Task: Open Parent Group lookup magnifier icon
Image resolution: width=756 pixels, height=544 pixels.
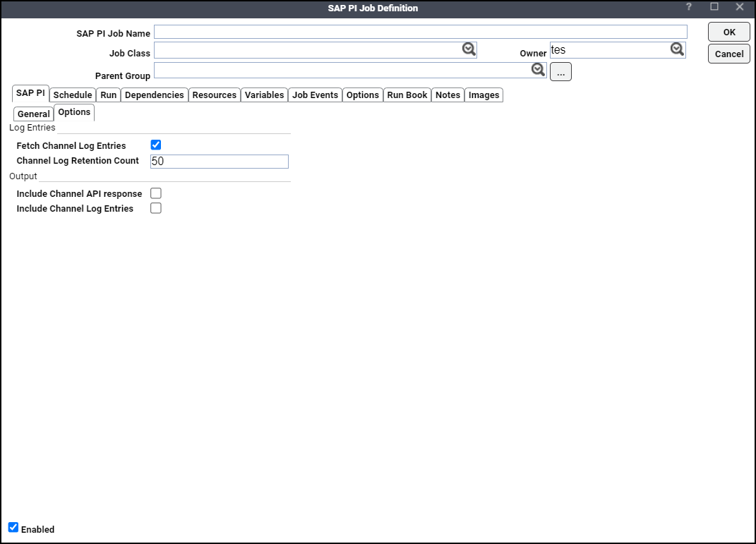Action: tap(538, 70)
